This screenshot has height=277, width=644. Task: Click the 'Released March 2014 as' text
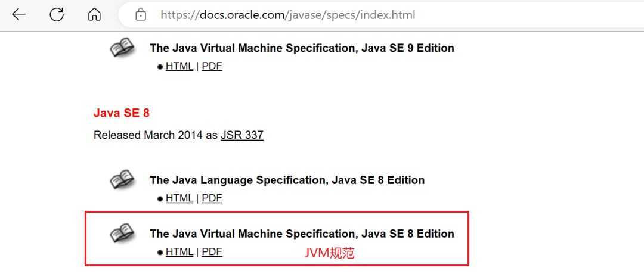coord(156,135)
